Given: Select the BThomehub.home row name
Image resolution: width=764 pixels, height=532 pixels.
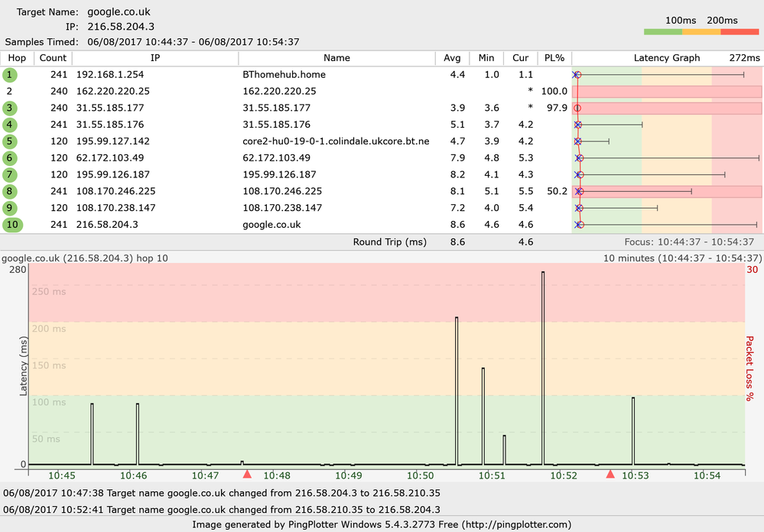Looking at the screenshot, I should coord(284,75).
